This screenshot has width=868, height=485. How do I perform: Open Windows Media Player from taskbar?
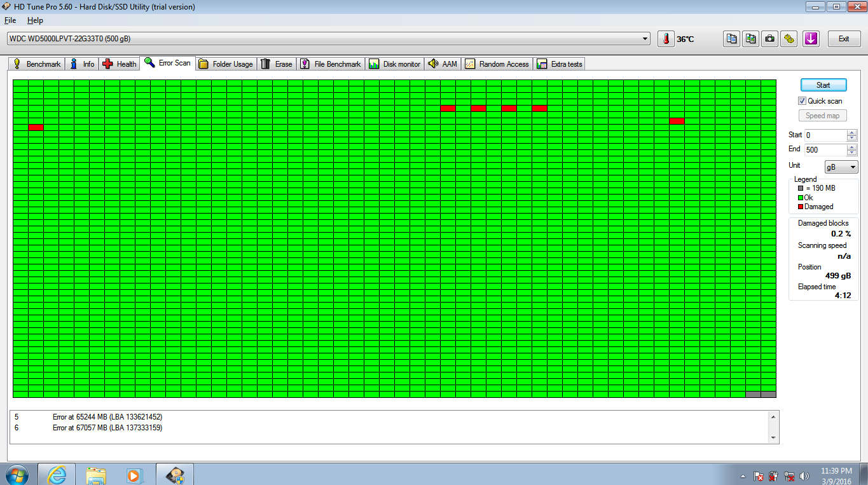coord(134,475)
